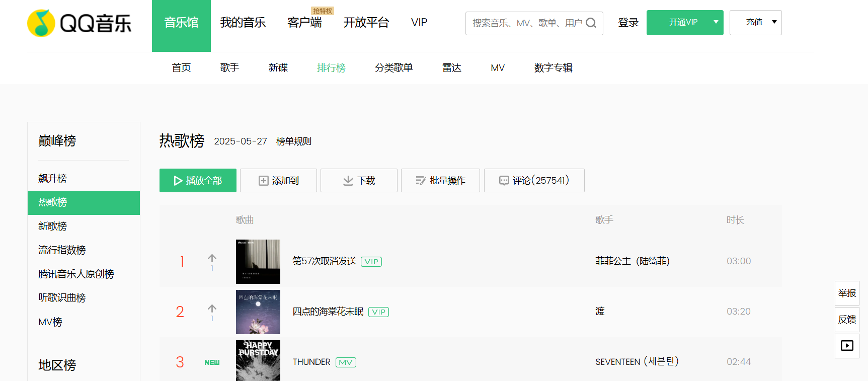
Task: Open the 开放平台 tab
Action: coord(366,23)
